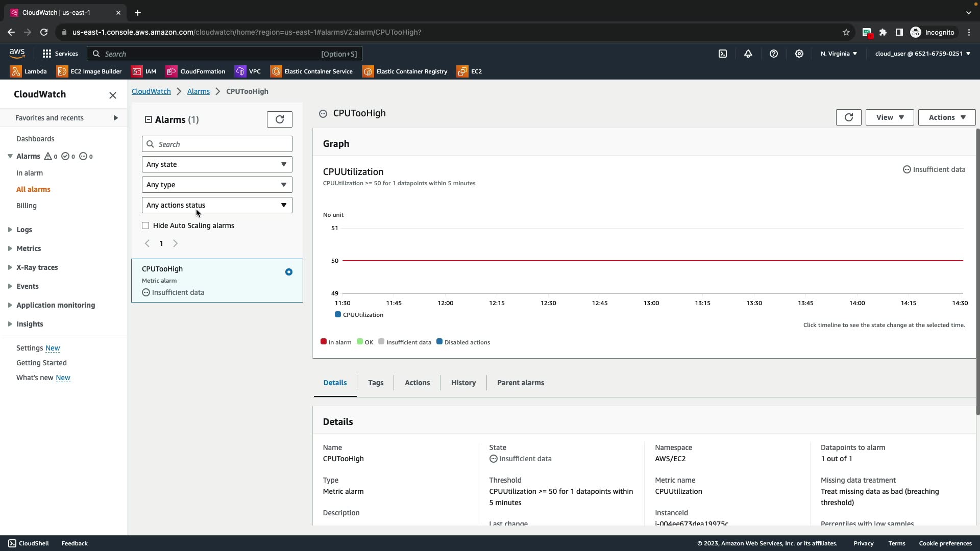Open the Actions dropdown menu
Image resolution: width=980 pixels, height=551 pixels.
(x=946, y=117)
